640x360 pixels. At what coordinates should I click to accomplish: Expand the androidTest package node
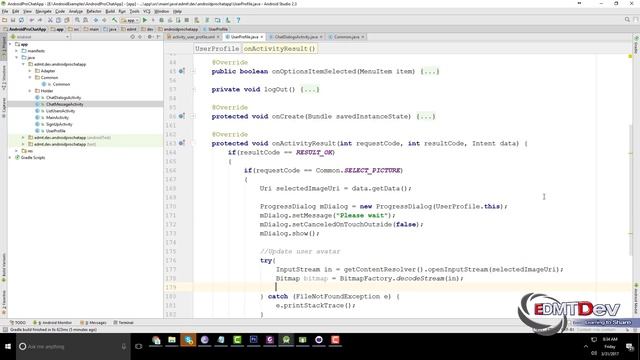[x=23, y=138]
